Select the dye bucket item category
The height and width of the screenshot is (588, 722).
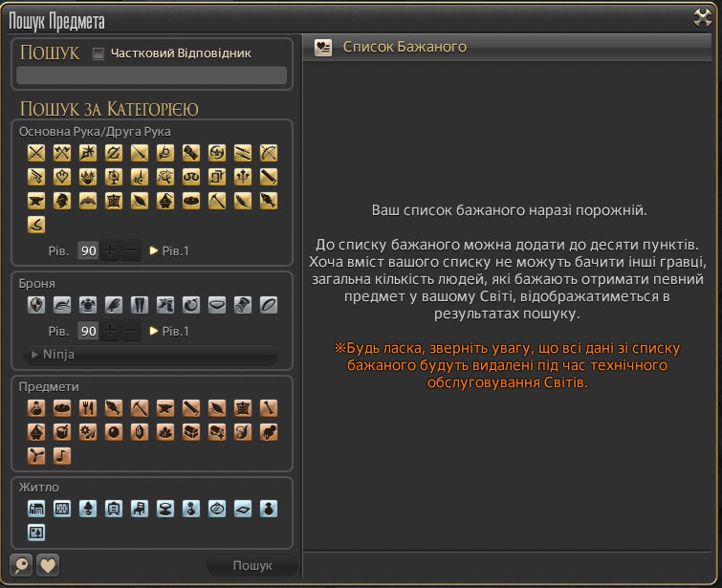pos(62,432)
